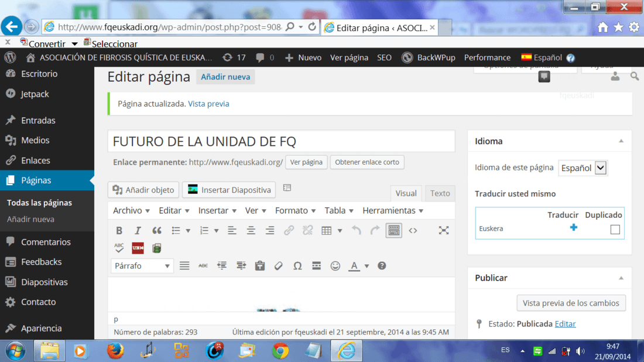Screen dimensions: 644x362
Task: Open the Herramientas editor menu
Action: pos(393,210)
